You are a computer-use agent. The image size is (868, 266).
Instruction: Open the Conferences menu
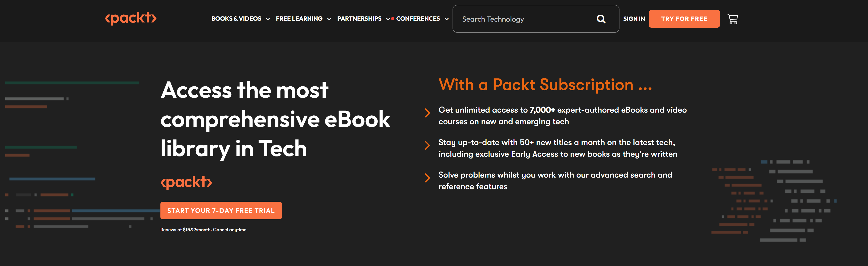point(418,19)
